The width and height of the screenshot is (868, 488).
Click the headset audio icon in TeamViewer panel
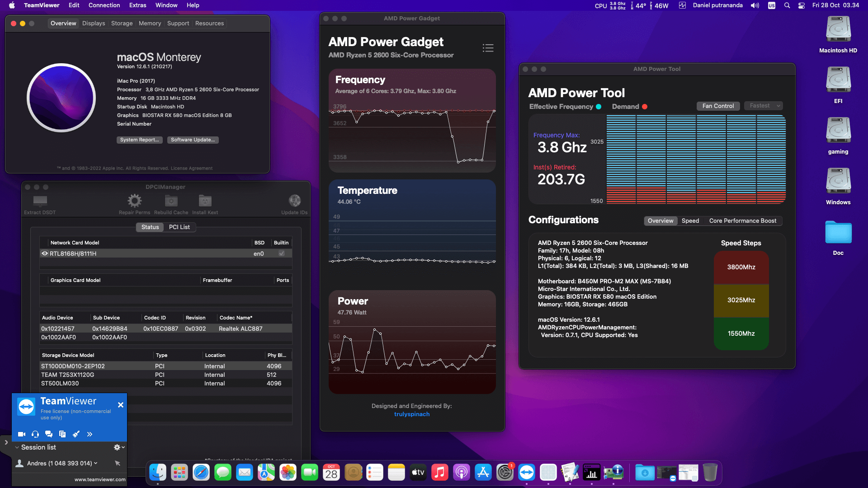(x=35, y=434)
